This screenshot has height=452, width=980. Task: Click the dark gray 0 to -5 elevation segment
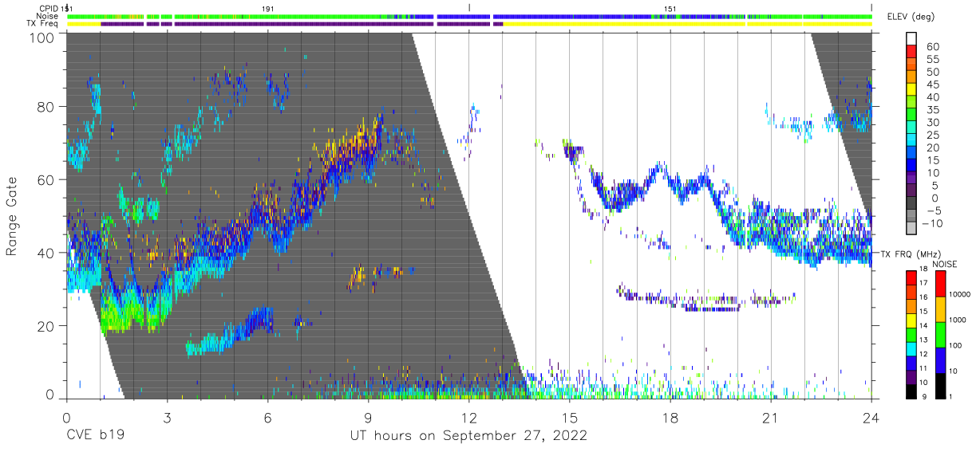(x=911, y=204)
